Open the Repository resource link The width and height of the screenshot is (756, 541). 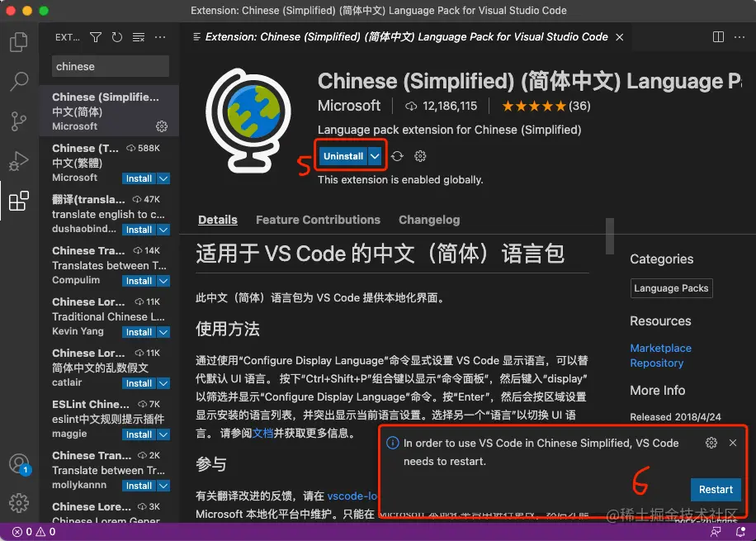(657, 363)
